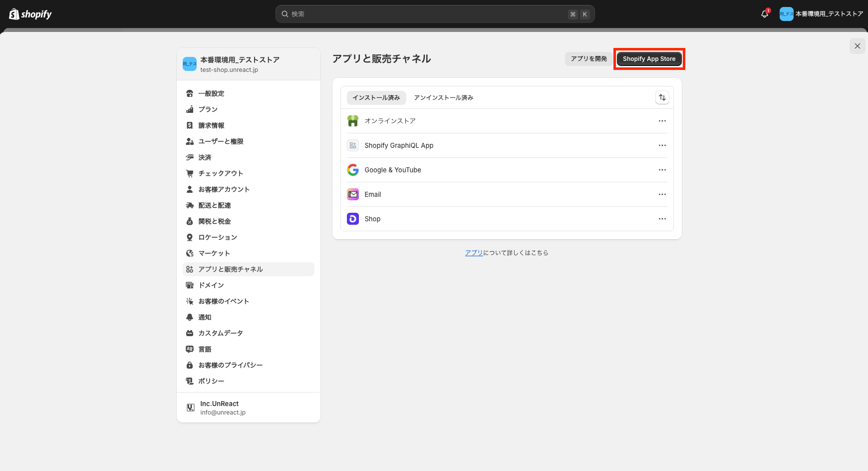Open options menu for Email app
868x471 pixels.
pos(662,194)
